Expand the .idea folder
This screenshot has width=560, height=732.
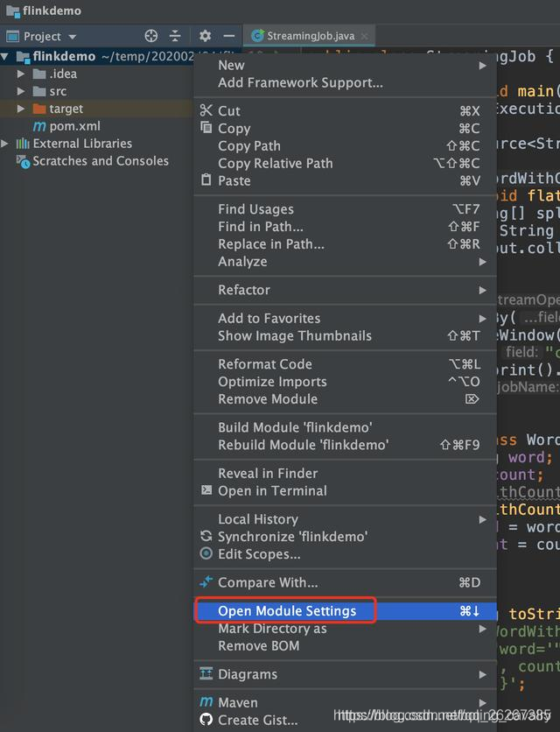pos(20,74)
